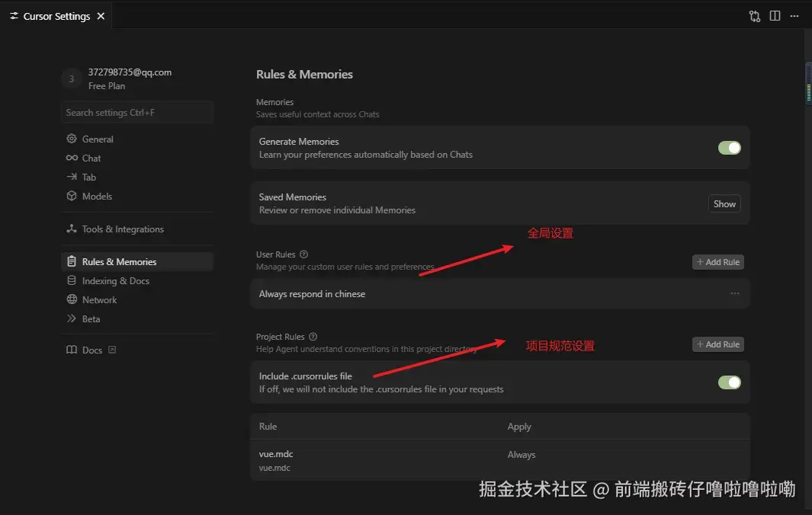
Task: Click the Indexing & Docs database icon
Action: [72, 280]
